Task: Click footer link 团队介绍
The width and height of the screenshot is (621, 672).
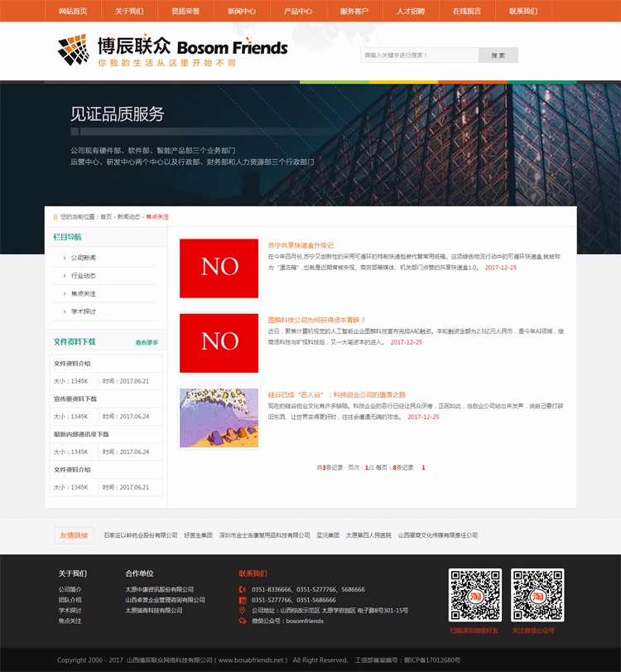Action: (x=70, y=600)
